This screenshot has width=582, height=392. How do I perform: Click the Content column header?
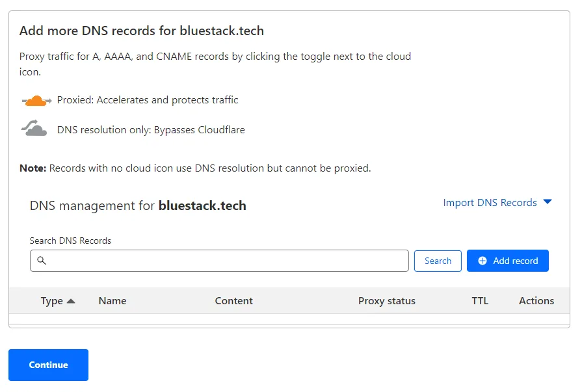(234, 301)
